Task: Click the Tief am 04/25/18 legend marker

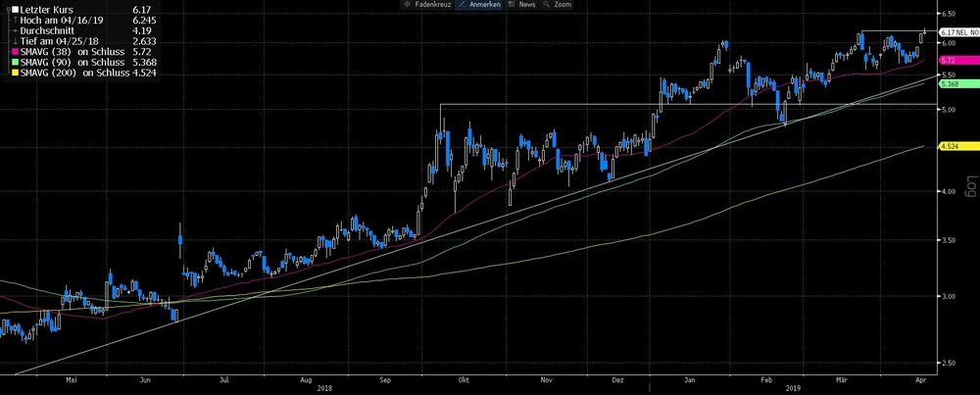Action: point(11,41)
